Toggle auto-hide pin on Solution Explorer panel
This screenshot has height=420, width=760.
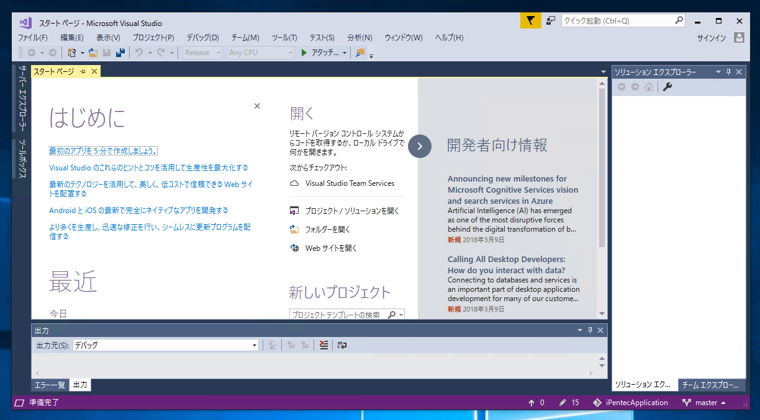[x=728, y=72]
